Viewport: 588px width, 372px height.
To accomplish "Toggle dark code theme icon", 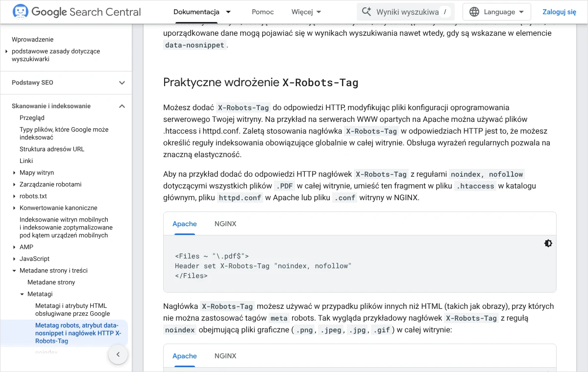I will coord(548,243).
